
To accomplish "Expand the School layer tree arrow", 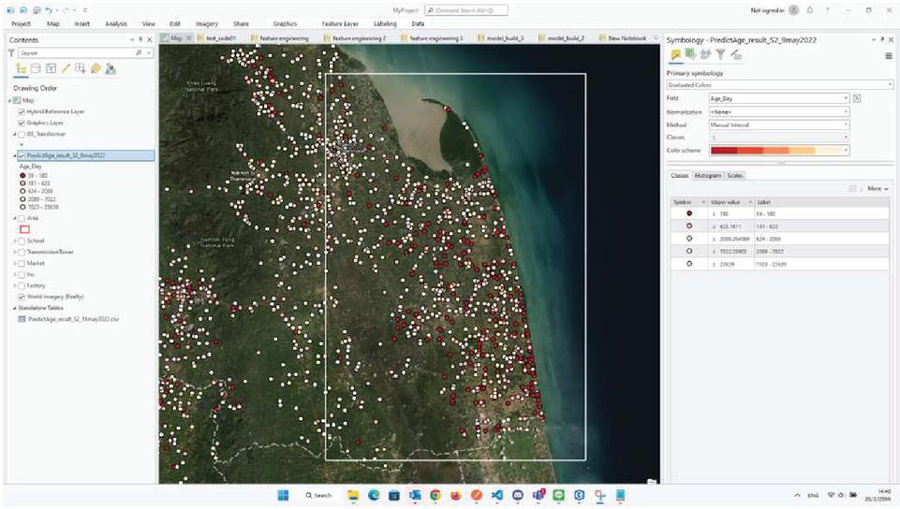I will click(x=15, y=241).
